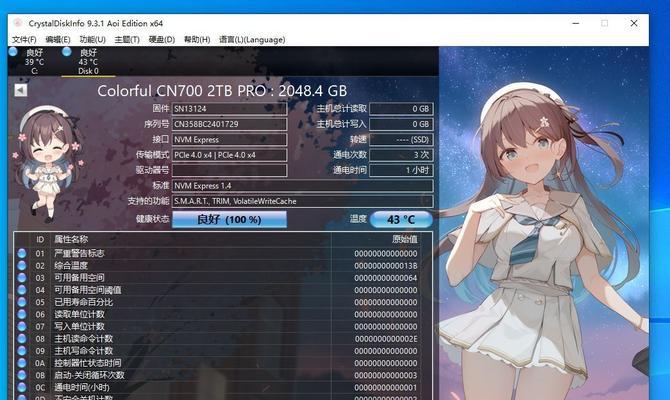Click the 原始值 column header
Viewport: 670px width, 400px height.
point(405,239)
